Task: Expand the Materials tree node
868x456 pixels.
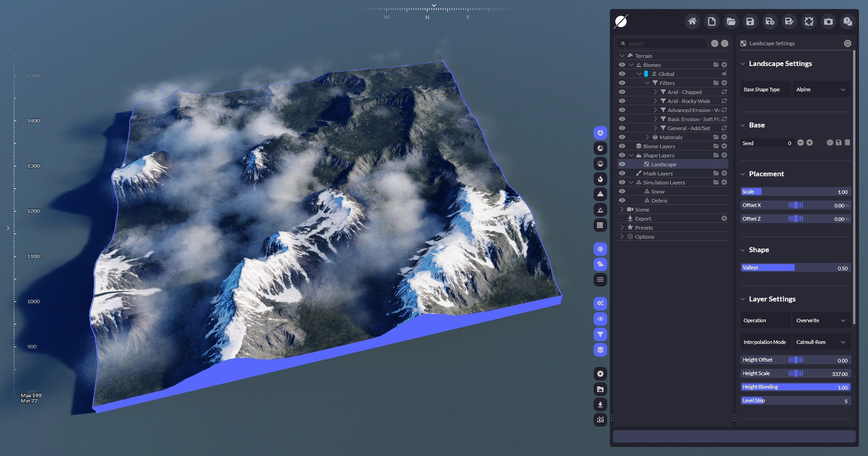Action: coord(647,137)
